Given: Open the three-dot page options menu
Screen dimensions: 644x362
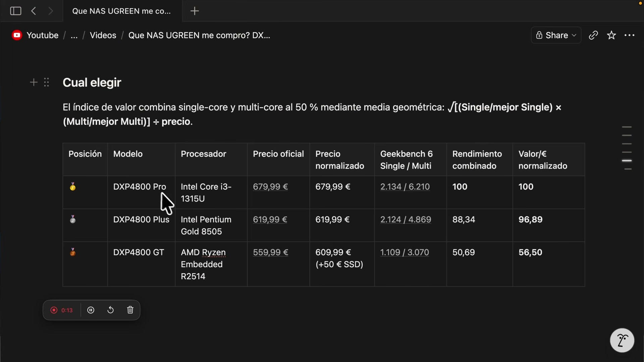Looking at the screenshot, I should click(x=629, y=35).
